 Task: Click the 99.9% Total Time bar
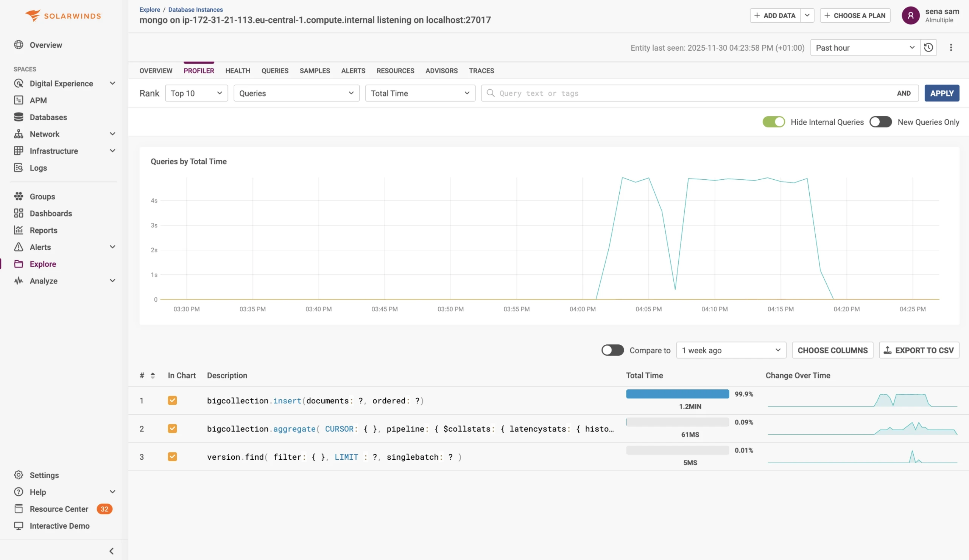(678, 394)
